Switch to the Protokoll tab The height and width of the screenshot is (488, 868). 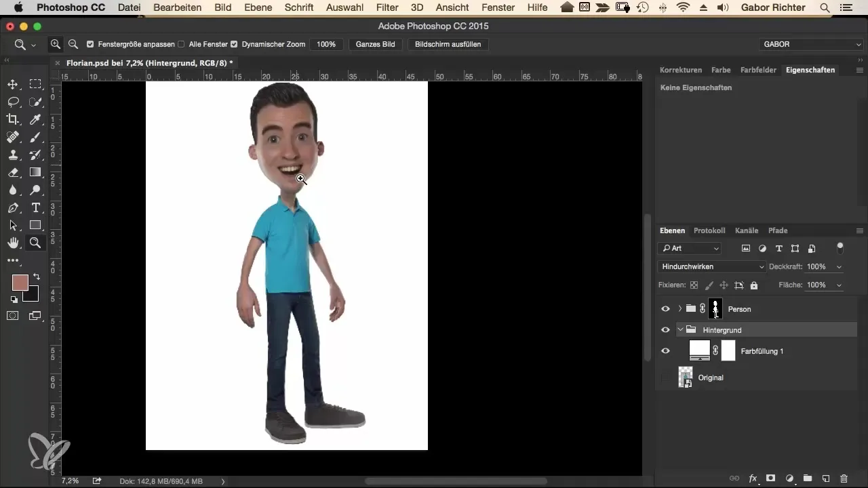709,230
